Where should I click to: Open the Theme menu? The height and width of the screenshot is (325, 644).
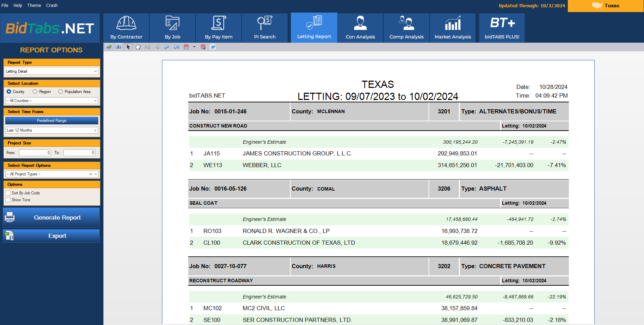[34, 6]
